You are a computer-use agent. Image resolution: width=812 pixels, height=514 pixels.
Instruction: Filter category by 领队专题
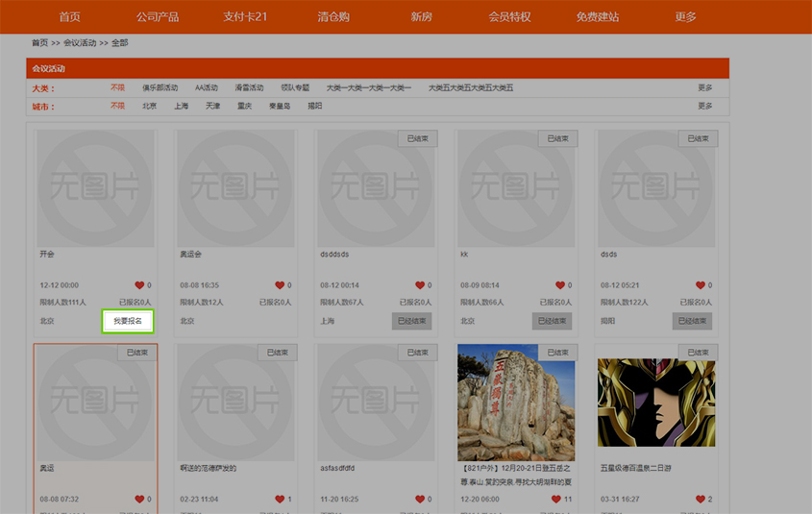(295, 87)
